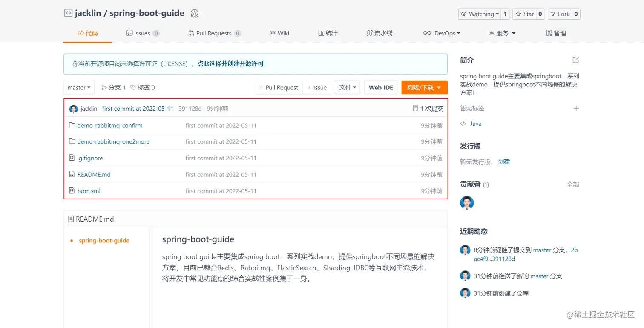The image size is (644, 328).
Task: Star the repository
Action: coord(524,14)
